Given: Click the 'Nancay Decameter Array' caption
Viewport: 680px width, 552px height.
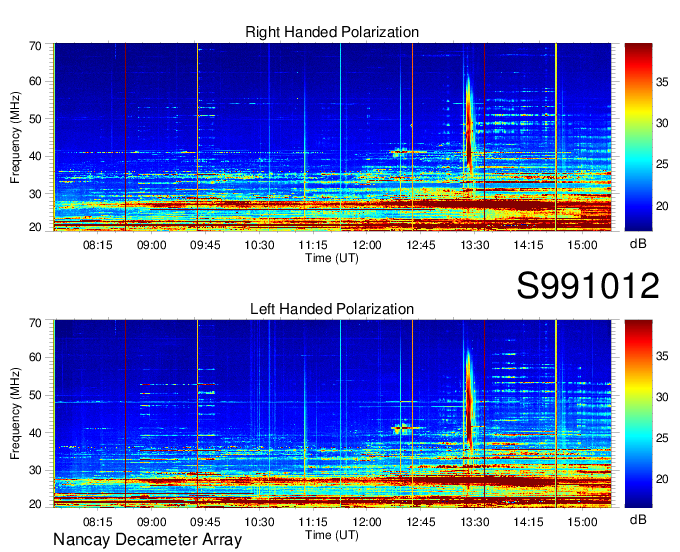Looking at the screenshot, I should click(x=147, y=539).
